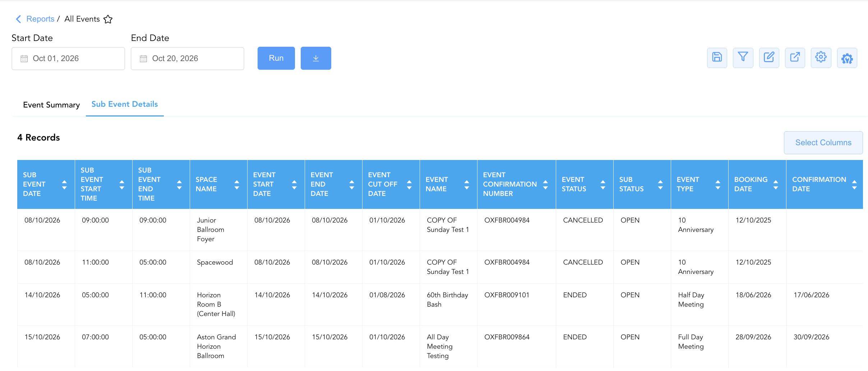This screenshot has height=371, width=868.
Task: Select the Sub Event Details tab
Action: 125,104
